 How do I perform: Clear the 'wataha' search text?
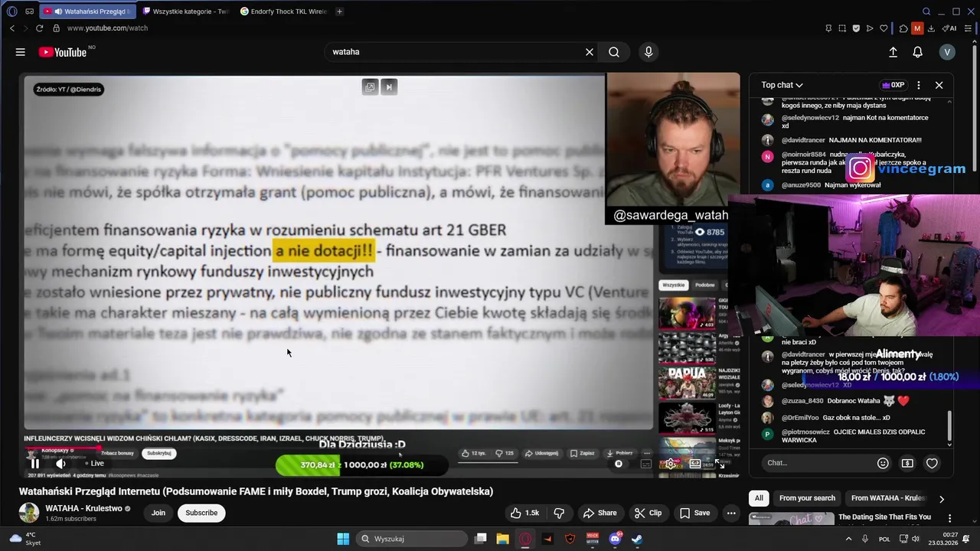click(590, 52)
